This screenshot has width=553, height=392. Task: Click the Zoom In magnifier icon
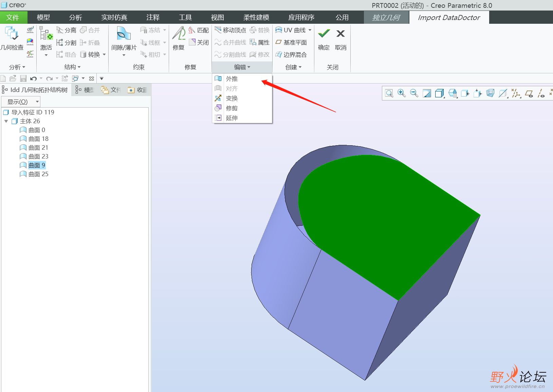point(402,93)
